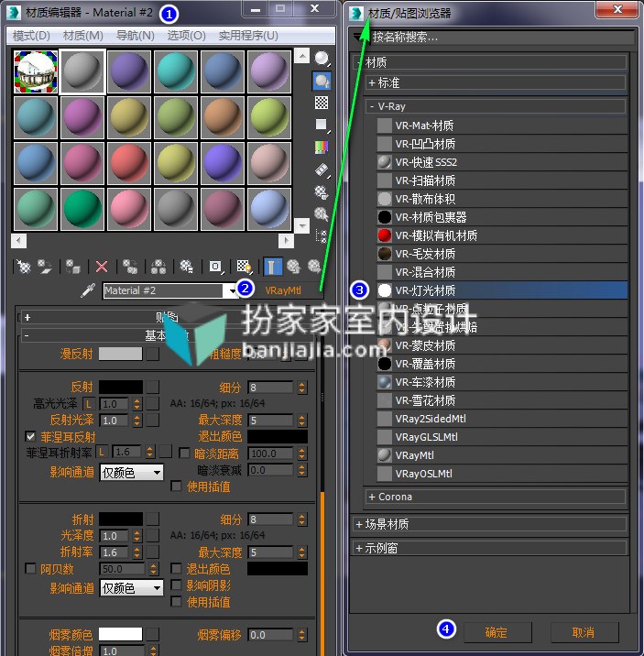Expand the 场景材质 section
This screenshot has width=644, height=656.
click(489, 524)
